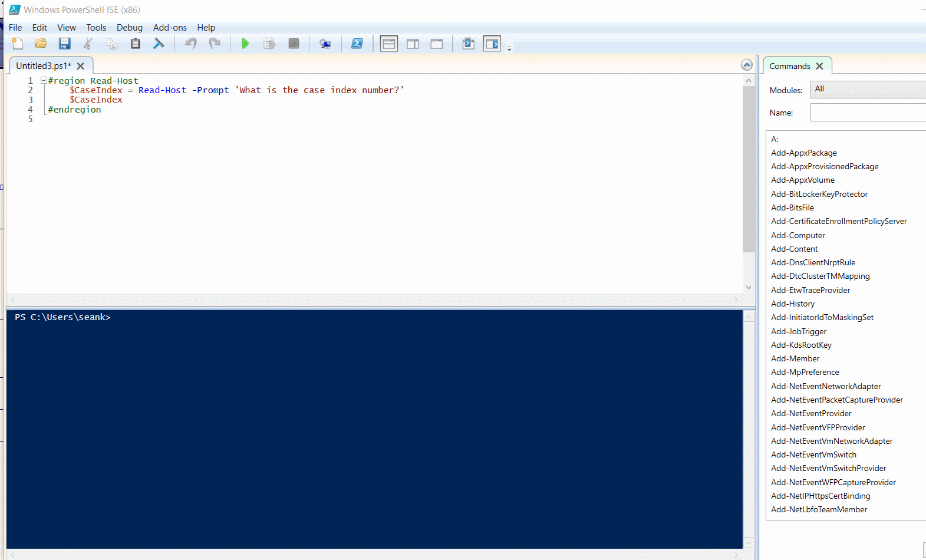Select Add-AppxPackage in the command list

coord(804,153)
